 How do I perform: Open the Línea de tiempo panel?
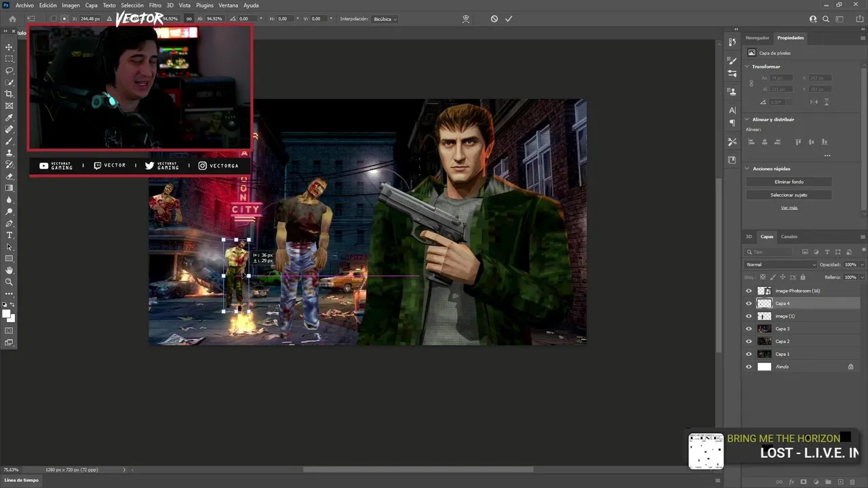(x=22, y=480)
